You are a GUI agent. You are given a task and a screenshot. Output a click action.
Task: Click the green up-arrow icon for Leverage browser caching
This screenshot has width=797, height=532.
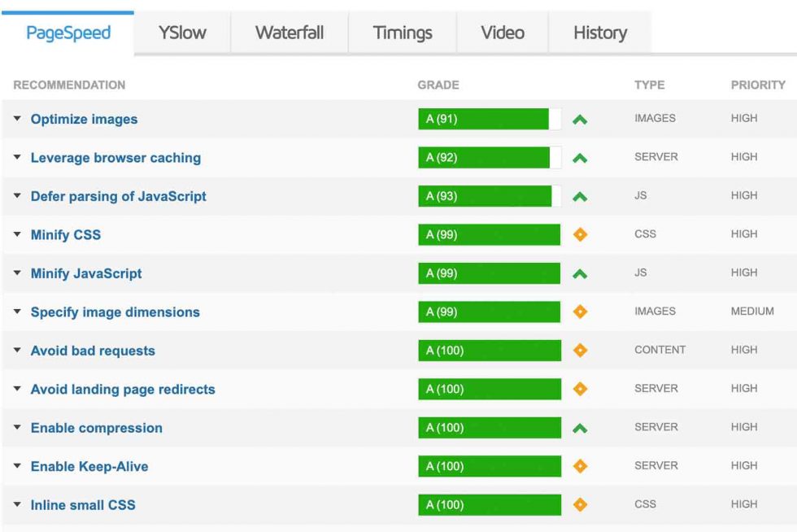click(x=579, y=159)
